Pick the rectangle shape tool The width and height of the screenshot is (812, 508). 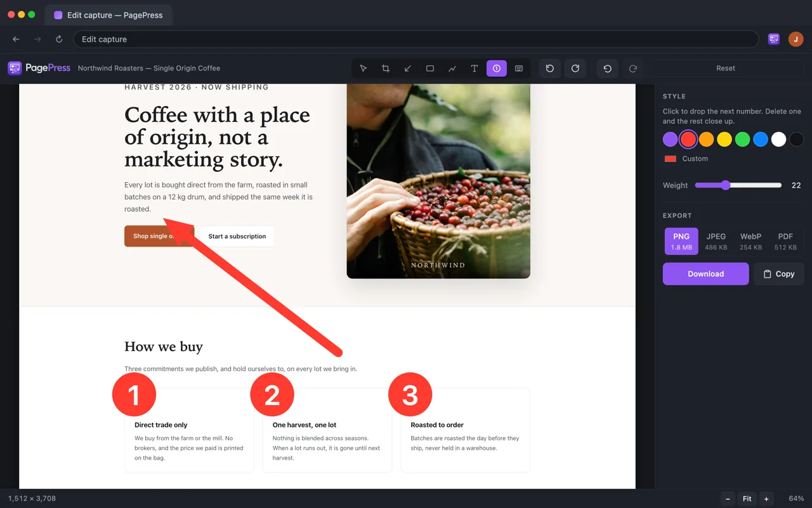point(430,69)
